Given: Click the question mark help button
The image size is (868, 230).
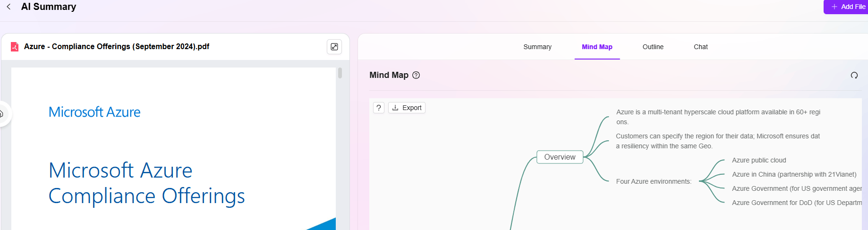Looking at the screenshot, I should (x=379, y=108).
